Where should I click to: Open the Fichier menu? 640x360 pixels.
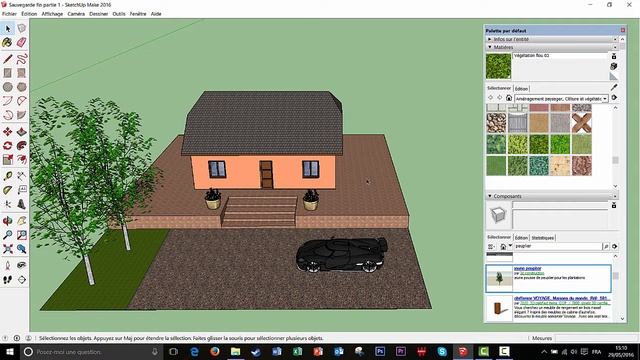pyautogui.click(x=9, y=14)
